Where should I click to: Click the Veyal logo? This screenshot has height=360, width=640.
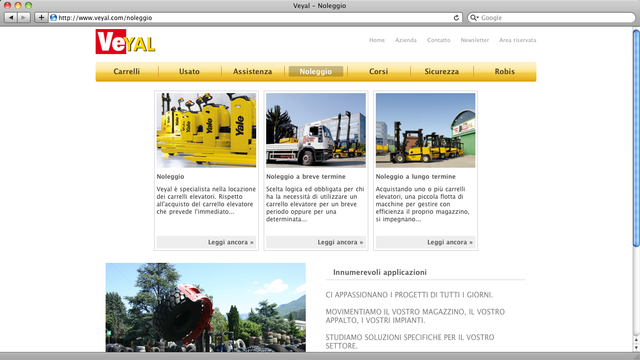(125, 41)
